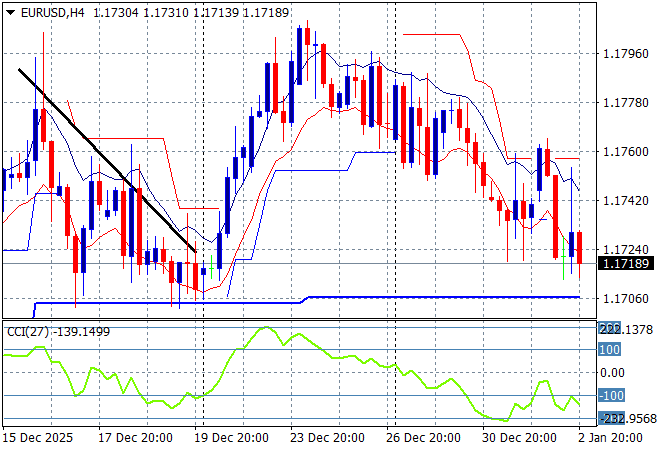This screenshot has height=450, width=660.
Task: Click the 17 Dec 20:00 time label
Action: coord(135,438)
